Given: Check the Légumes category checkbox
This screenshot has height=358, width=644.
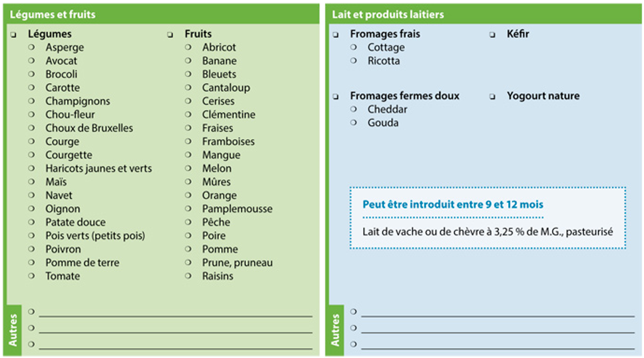Looking at the screenshot, I should coord(14,35).
